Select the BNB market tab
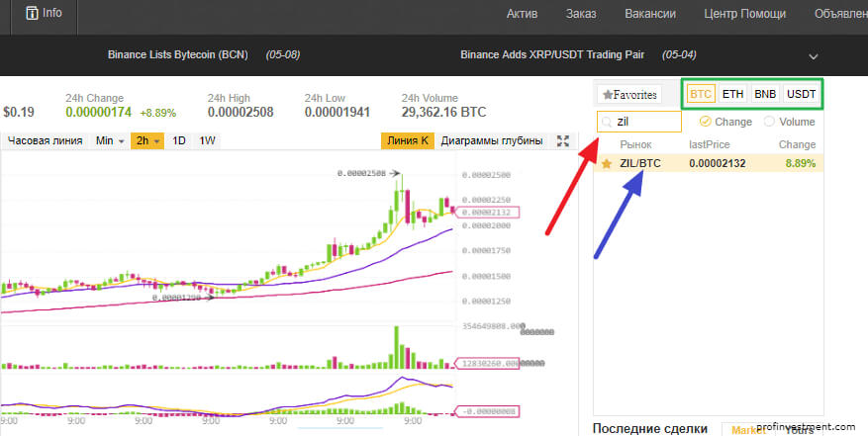Image resolution: width=868 pixels, height=436 pixels. click(x=765, y=94)
